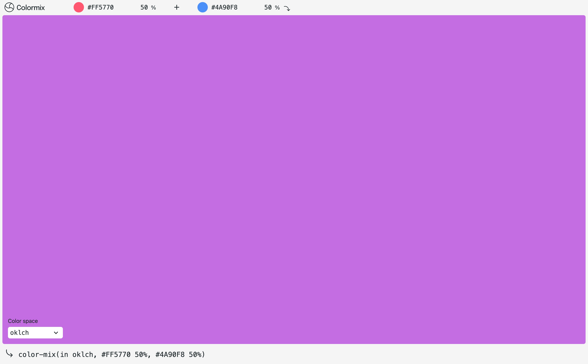Image resolution: width=588 pixels, height=364 pixels.
Task: Open the blue #4A90F8 color swatch
Action: pyautogui.click(x=202, y=7)
